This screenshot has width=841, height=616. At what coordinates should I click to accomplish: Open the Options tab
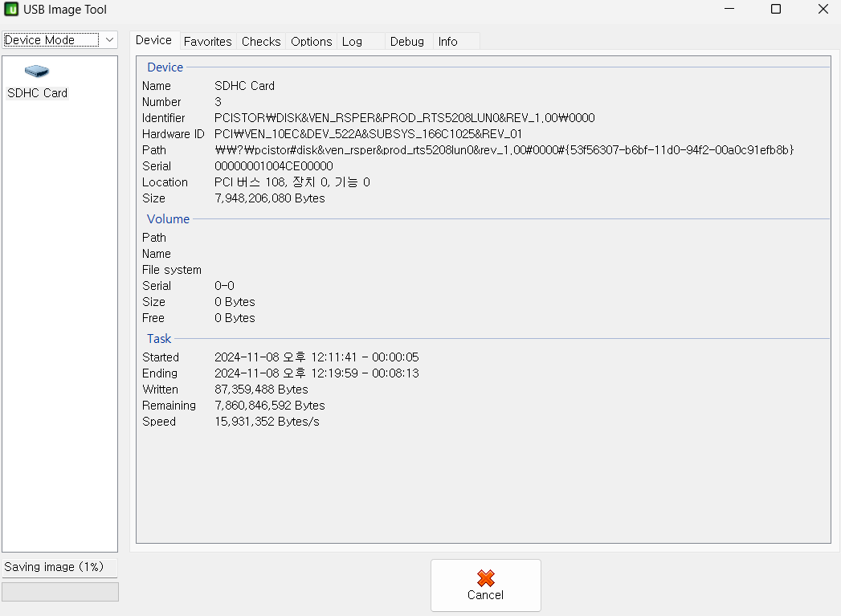[x=311, y=41]
